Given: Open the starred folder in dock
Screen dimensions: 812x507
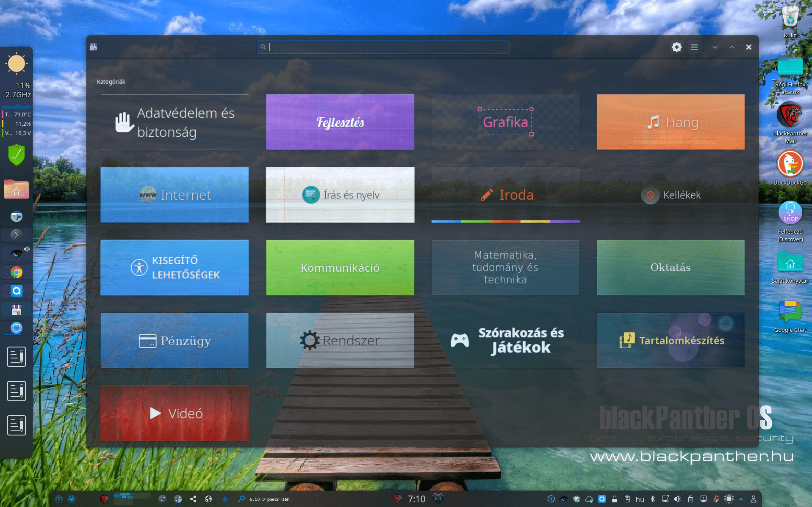Looking at the screenshot, I should click(x=17, y=189).
